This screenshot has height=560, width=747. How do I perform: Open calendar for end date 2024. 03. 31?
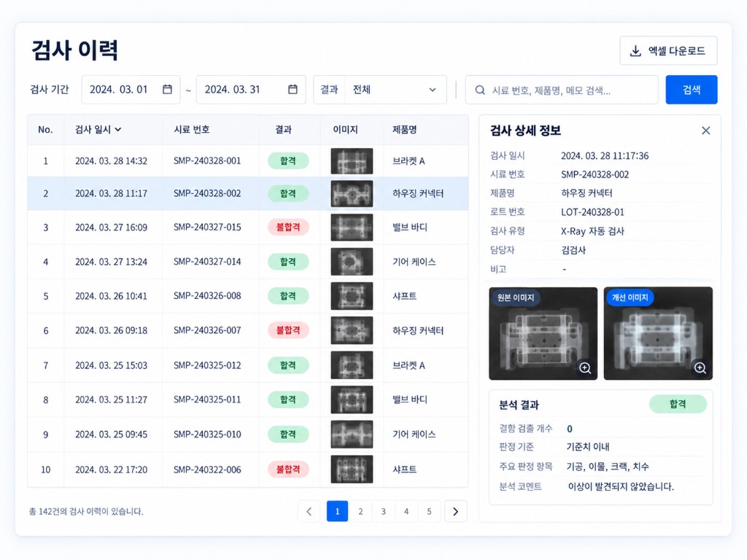[x=293, y=90]
